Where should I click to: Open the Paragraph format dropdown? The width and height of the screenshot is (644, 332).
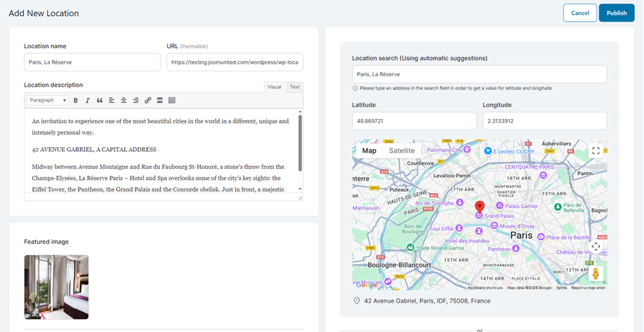coord(47,101)
